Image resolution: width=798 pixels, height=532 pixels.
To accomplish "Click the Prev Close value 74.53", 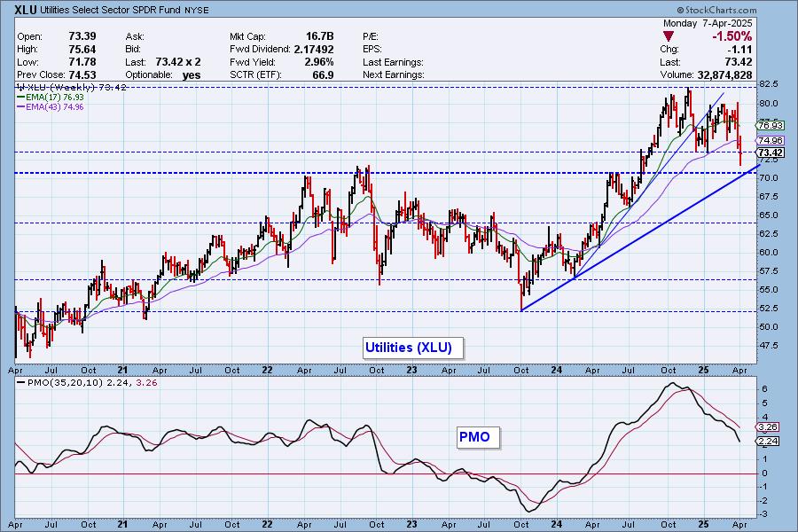I will (82, 74).
